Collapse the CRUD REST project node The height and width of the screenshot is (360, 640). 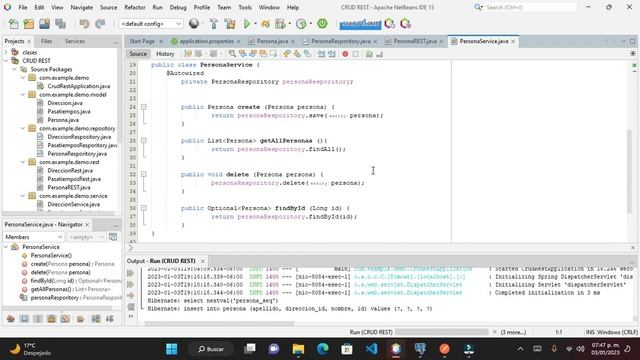click(6, 60)
